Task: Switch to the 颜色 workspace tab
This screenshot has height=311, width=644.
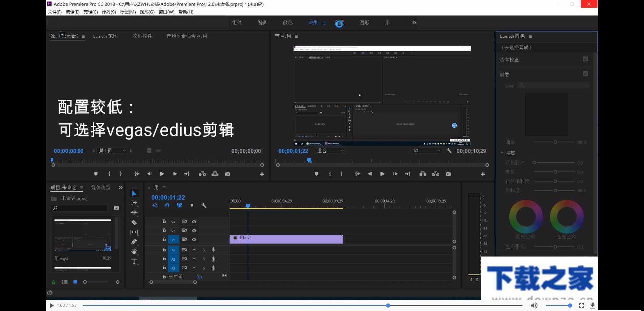Action: pos(287,23)
